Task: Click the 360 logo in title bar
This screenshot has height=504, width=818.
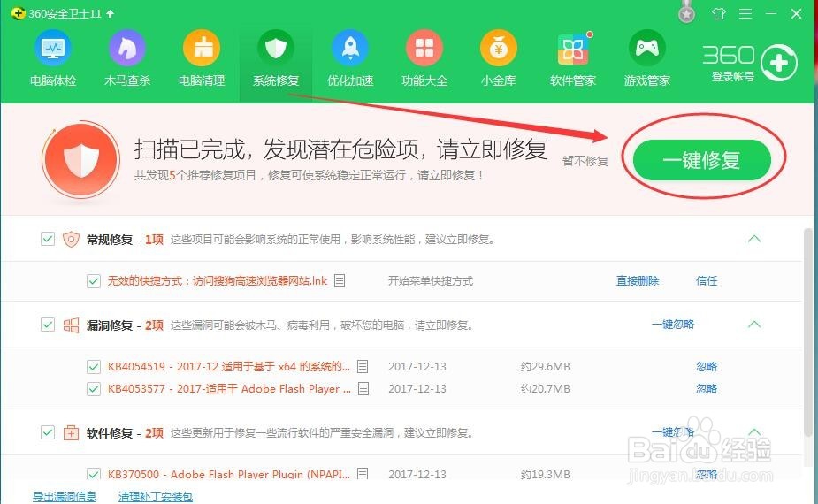Action: pos(18,13)
